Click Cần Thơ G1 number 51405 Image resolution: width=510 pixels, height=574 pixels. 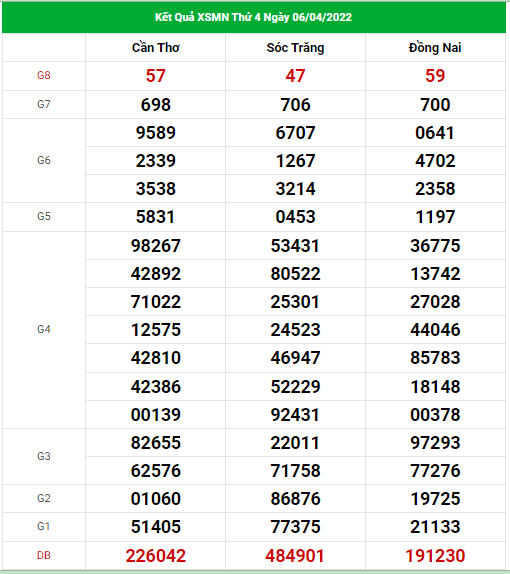156,527
